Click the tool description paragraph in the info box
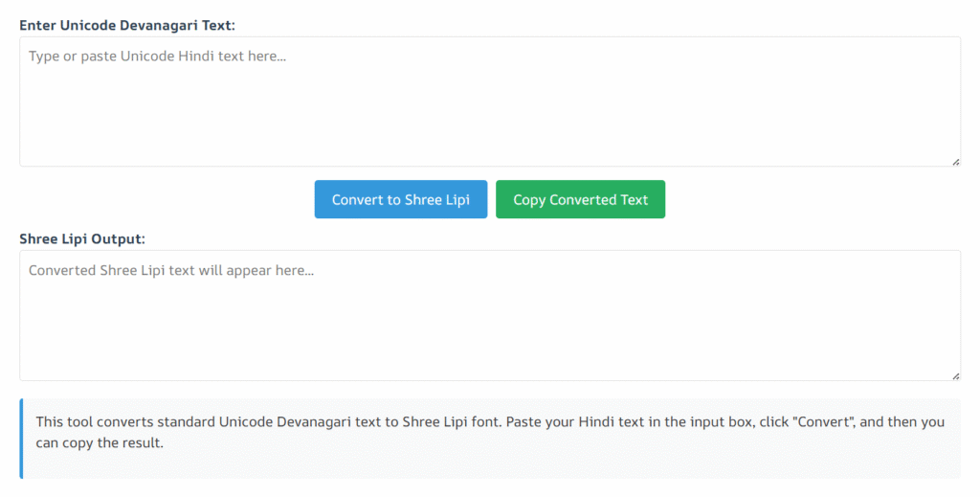 [490, 432]
